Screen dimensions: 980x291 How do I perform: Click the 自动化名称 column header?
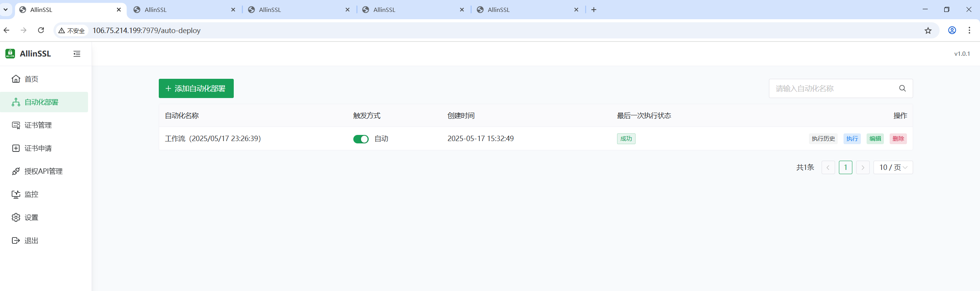point(182,116)
